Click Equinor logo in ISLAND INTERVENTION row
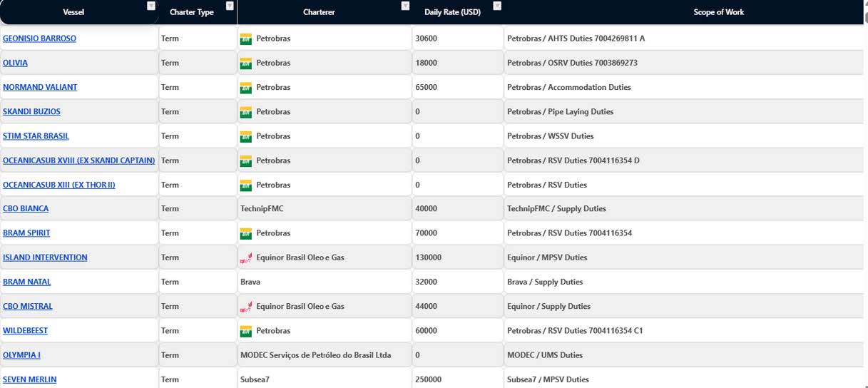 246,257
